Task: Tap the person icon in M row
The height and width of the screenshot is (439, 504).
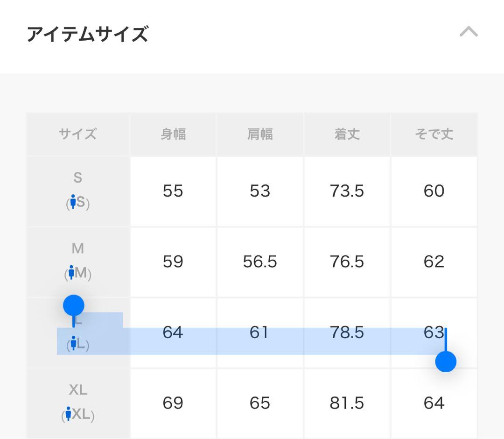Action: [71, 273]
